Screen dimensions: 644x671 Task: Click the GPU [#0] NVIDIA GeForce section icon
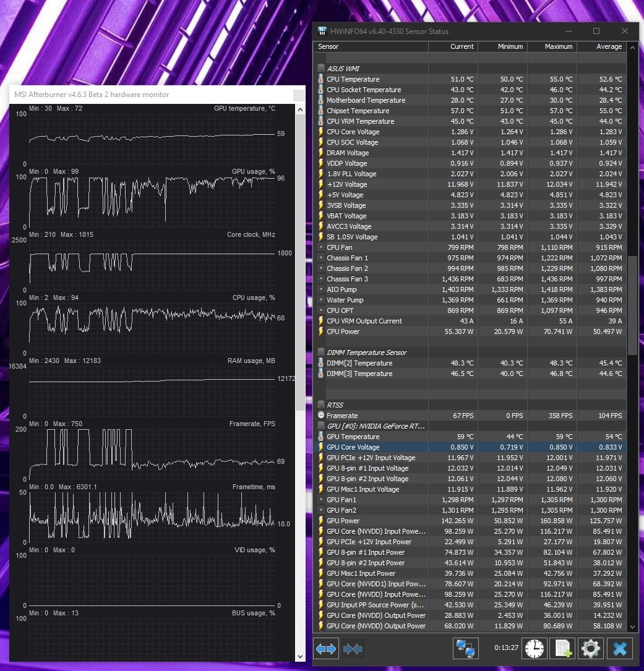pyautogui.click(x=320, y=426)
